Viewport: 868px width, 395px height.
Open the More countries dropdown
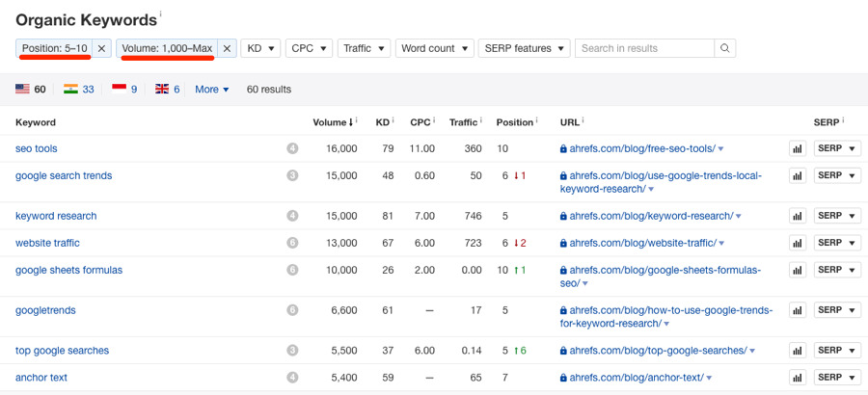tap(212, 90)
